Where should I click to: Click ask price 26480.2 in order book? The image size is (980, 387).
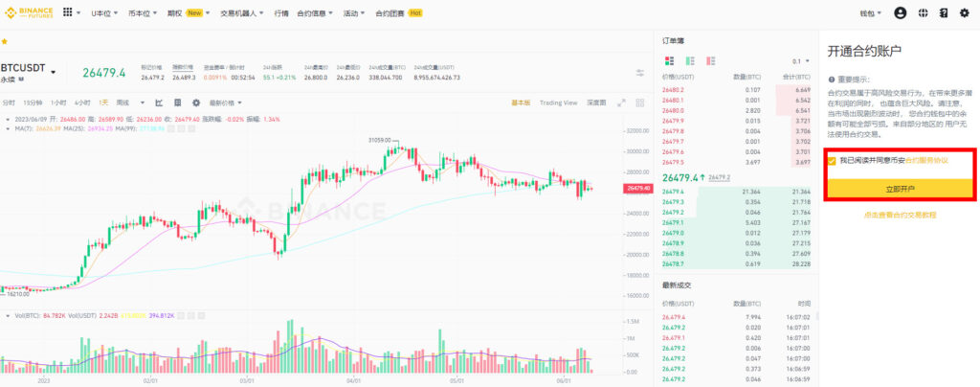[673, 90]
